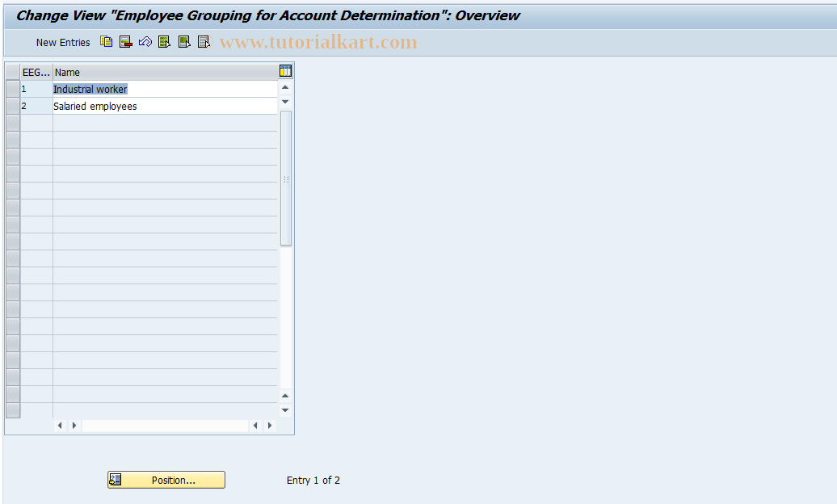Click the New Entries button
Image resolution: width=837 pixels, height=504 pixels.
coord(63,42)
